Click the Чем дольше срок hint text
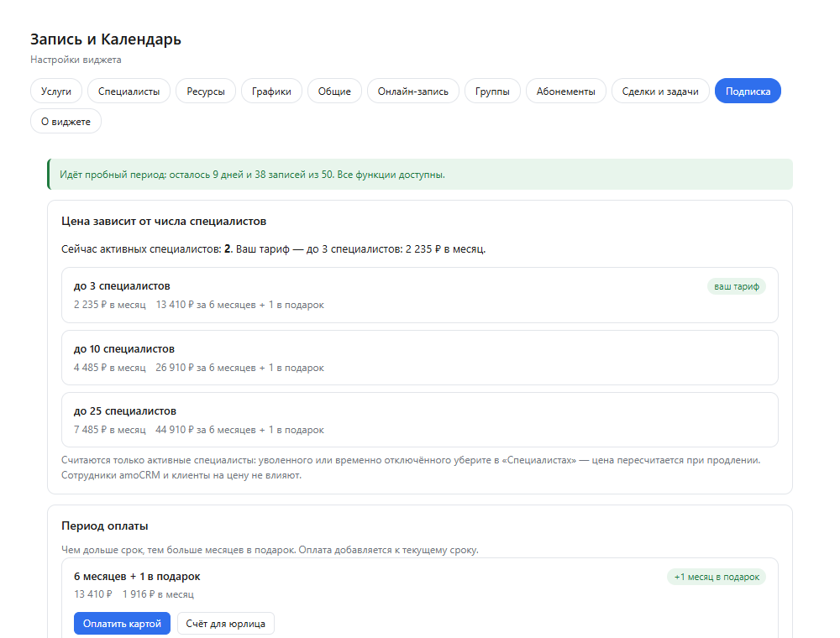840x638 pixels. pos(270,550)
